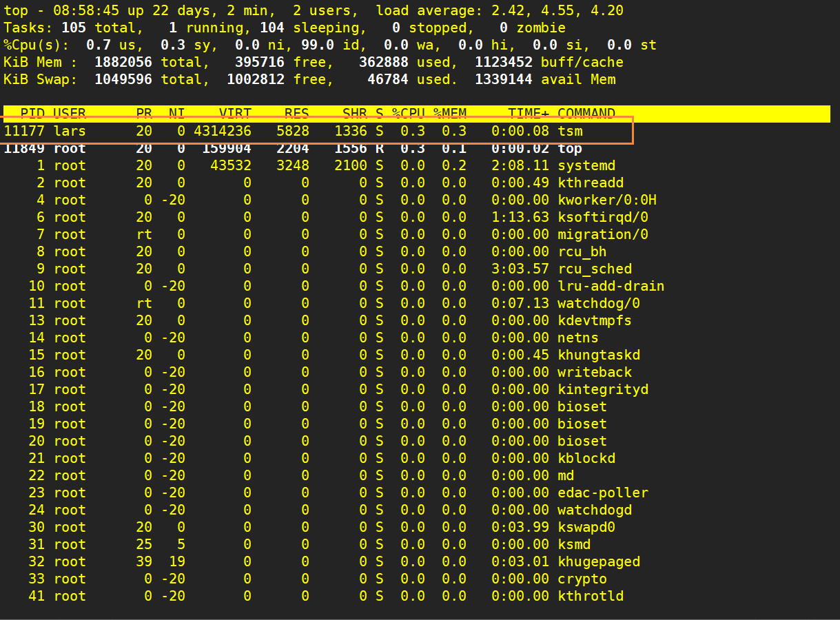840x620 pixels.
Task: Click the "migration/0" process name
Action: (x=603, y=234)
